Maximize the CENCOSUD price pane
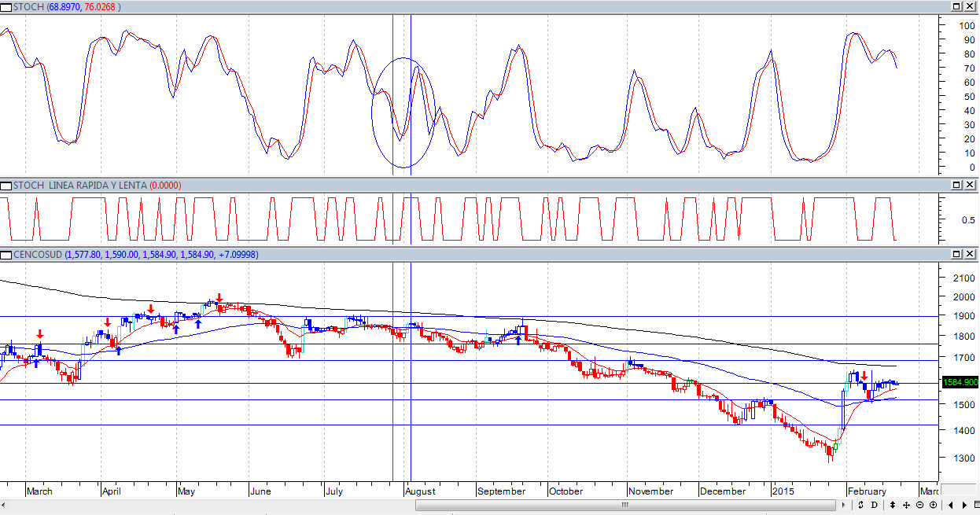This screenshot has height=515, width=980. click(956, 254)
